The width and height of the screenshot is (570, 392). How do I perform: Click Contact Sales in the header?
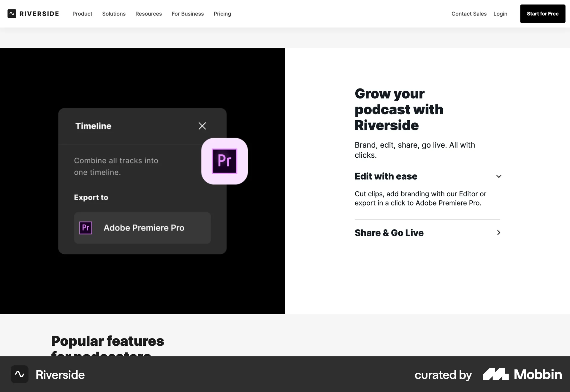click(x=469, y=14)
